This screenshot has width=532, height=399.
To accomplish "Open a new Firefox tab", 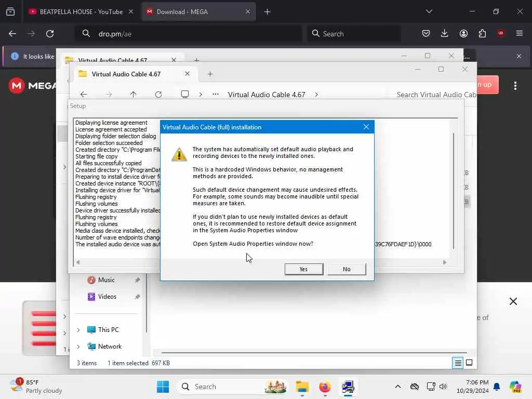I will 268,12.
